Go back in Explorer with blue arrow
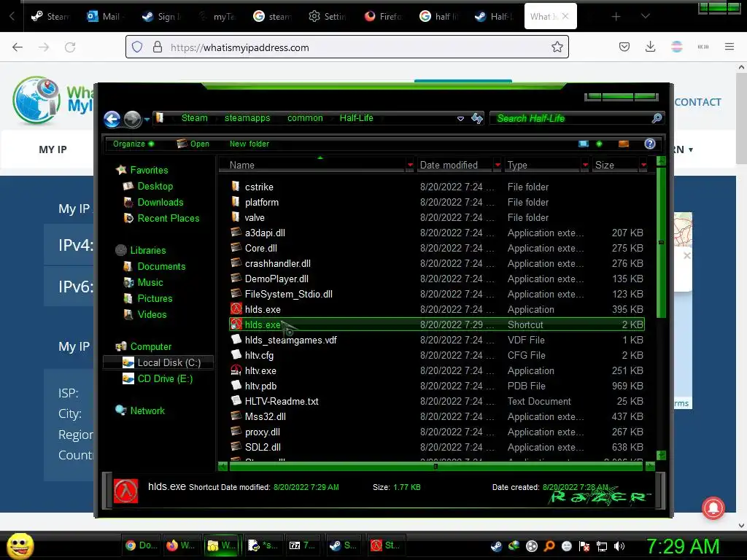This screenshot has height=560, width=747. [x=112, y=119]
